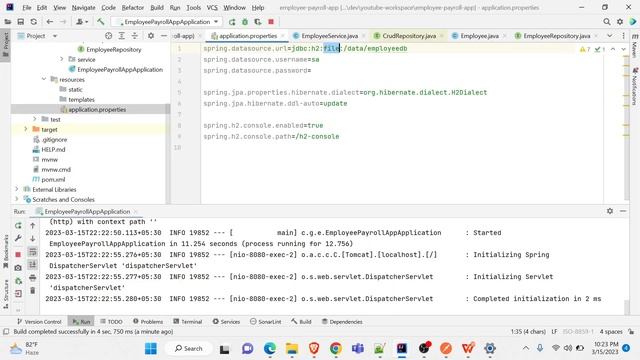Click the Exit icon in Run panel
Viewport: 640px width, 360px height.
[x=18, y=294]
